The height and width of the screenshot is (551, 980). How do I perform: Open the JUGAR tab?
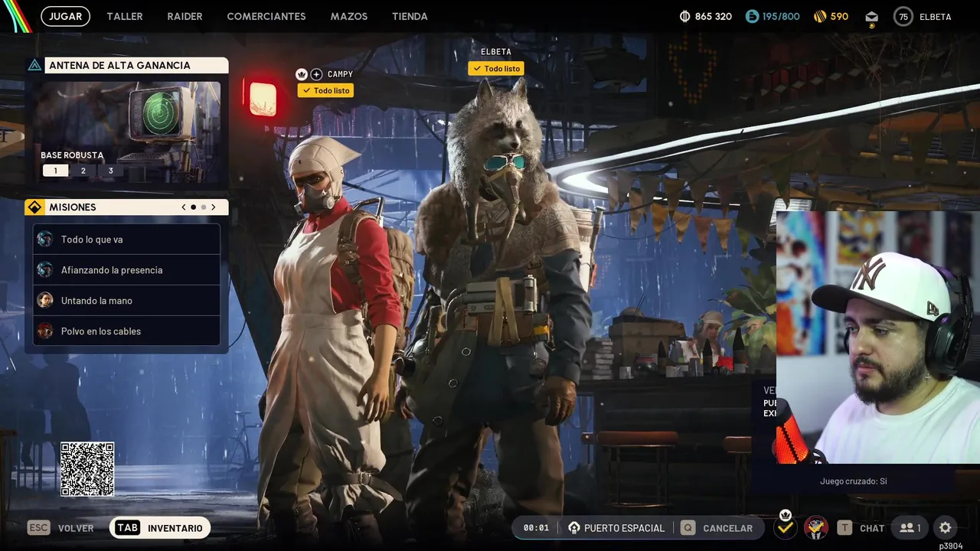(65, 16)
